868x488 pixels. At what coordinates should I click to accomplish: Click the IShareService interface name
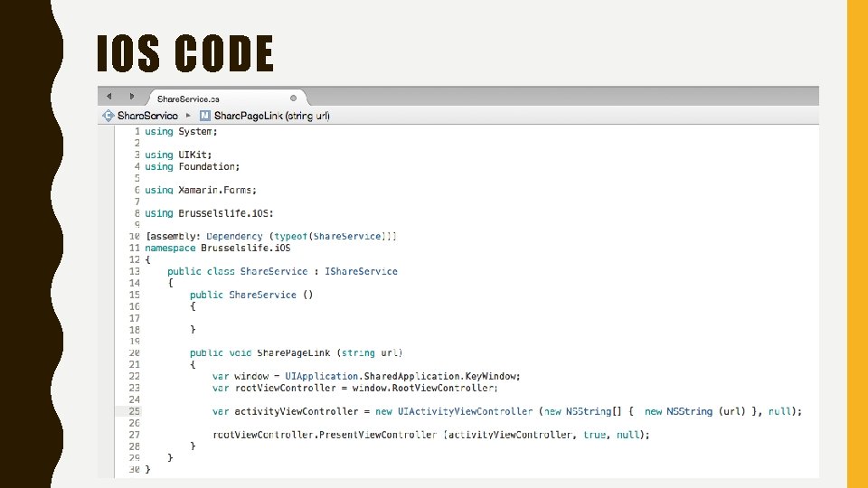pyautogui.click(x=361, y=271)
